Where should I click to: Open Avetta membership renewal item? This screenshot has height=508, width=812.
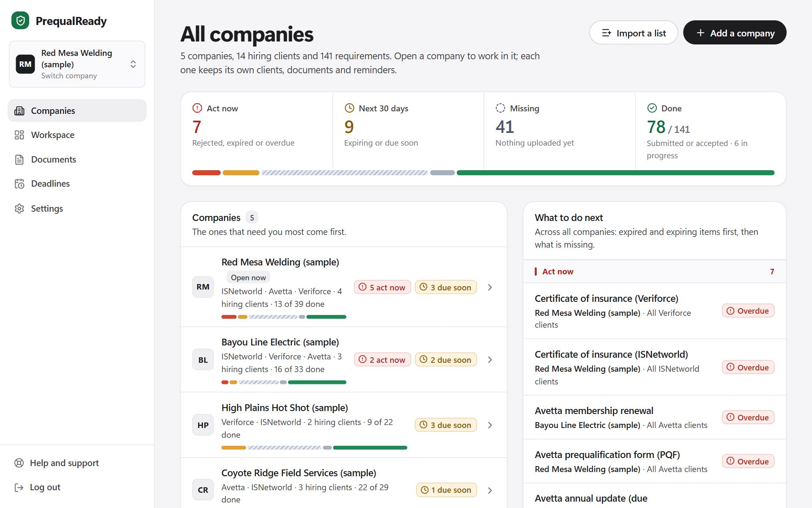click(654, 417)
